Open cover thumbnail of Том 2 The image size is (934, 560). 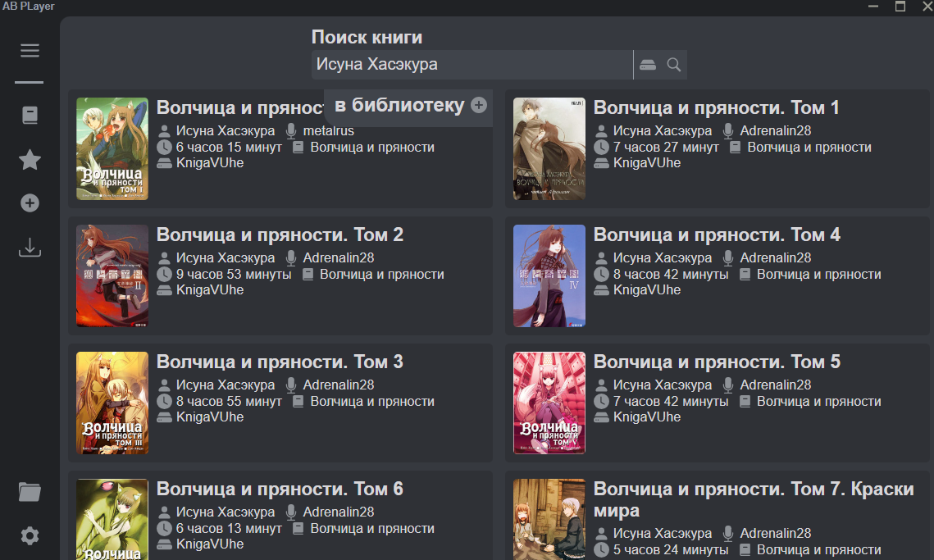tap(112, 275)
